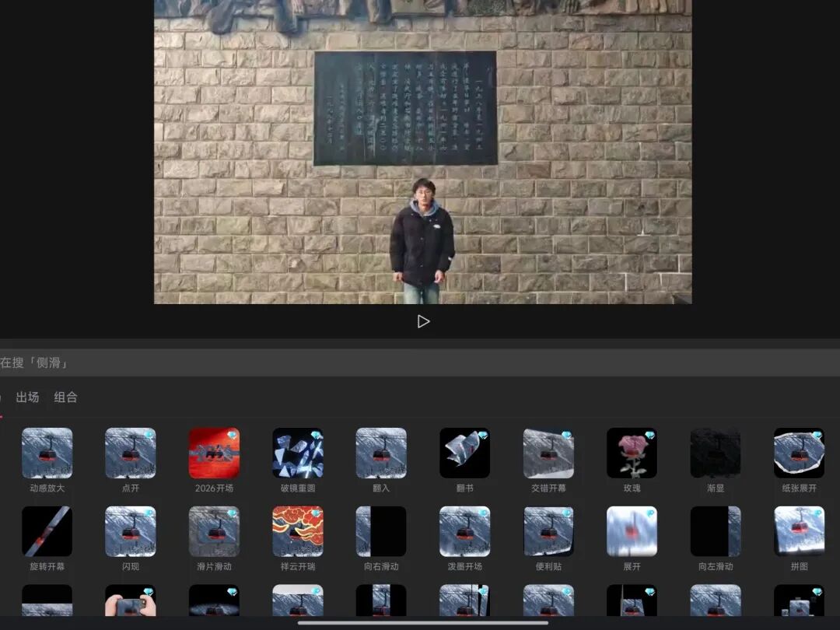
Task: Select the 破镜重圆 effect
Action: point(298,453)
